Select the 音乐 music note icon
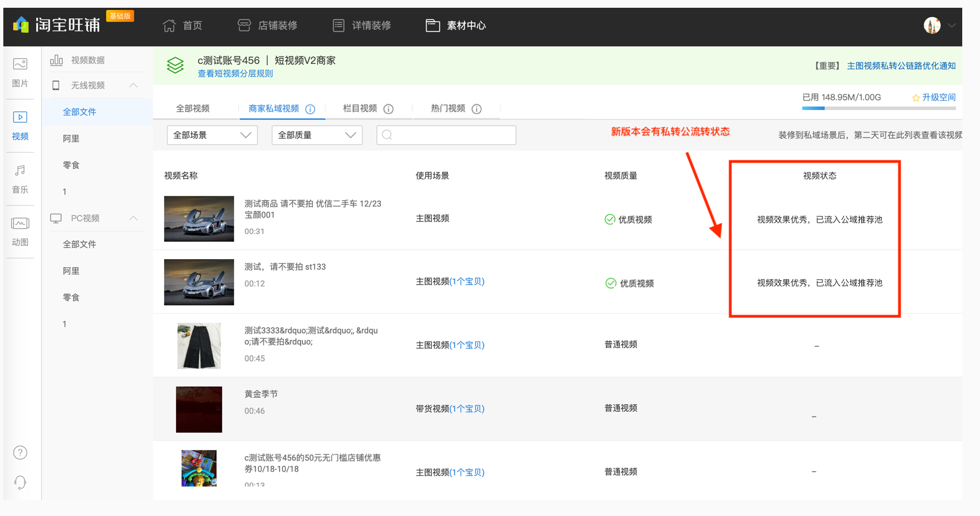This screenshot has width=980, height=516. (20, 170)
